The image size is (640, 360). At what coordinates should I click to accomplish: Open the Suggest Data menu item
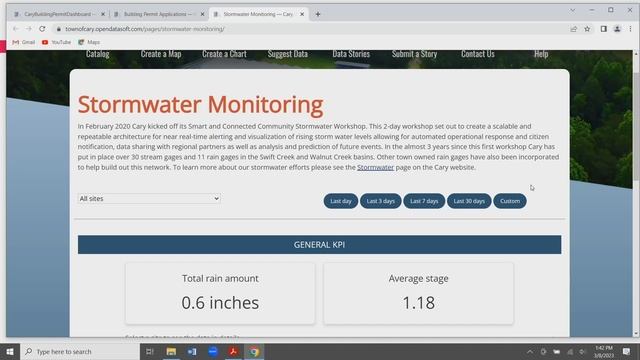288,54
